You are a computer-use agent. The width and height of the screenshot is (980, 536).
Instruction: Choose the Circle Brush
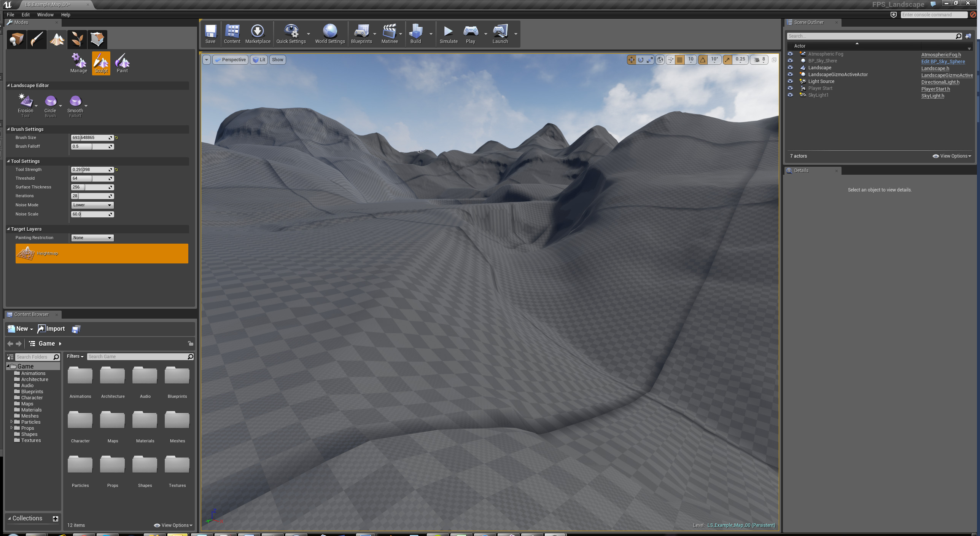pyautogui.click(x=51, y=104)
